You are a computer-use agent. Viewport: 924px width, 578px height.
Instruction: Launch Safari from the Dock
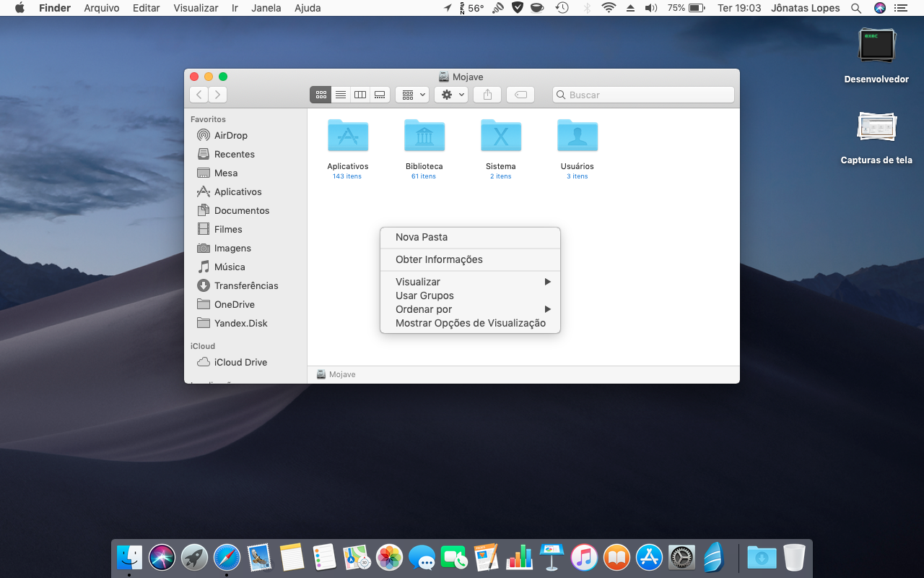click(x=227, y=558)
